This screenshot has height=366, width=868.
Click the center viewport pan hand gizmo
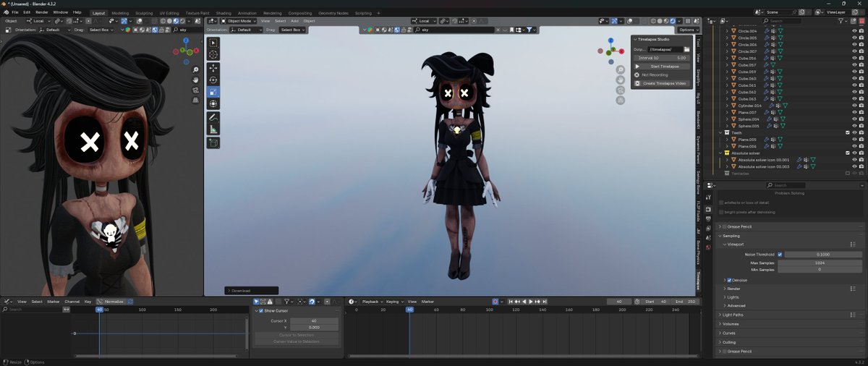click(621, 80)
